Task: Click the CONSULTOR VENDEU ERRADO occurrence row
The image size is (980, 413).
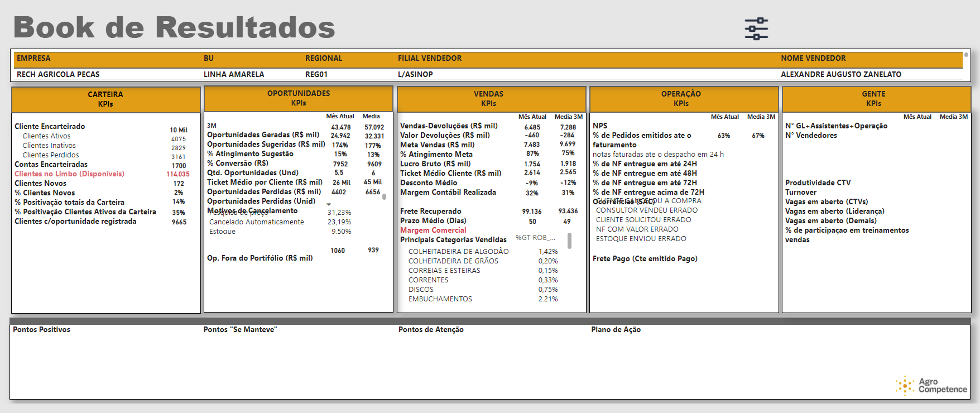Action: click(x=647, y=210)
